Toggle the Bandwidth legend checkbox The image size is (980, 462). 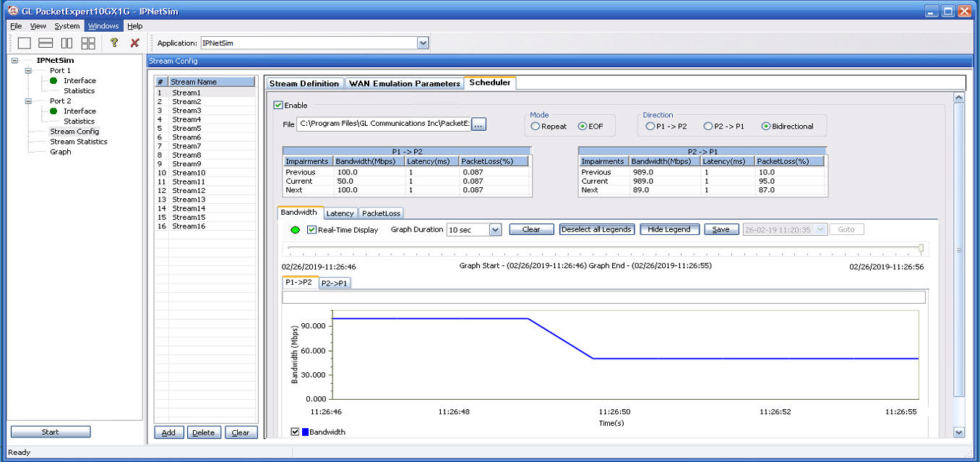(295, 432)
